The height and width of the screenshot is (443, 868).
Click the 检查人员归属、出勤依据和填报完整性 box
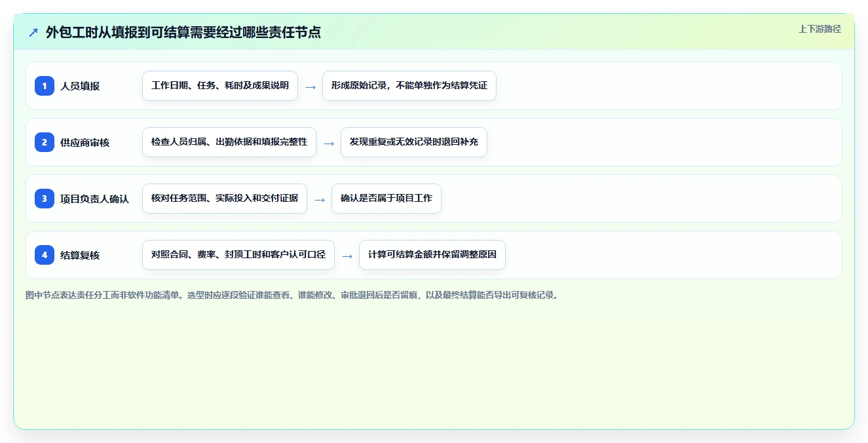click(x=229, y=142)
